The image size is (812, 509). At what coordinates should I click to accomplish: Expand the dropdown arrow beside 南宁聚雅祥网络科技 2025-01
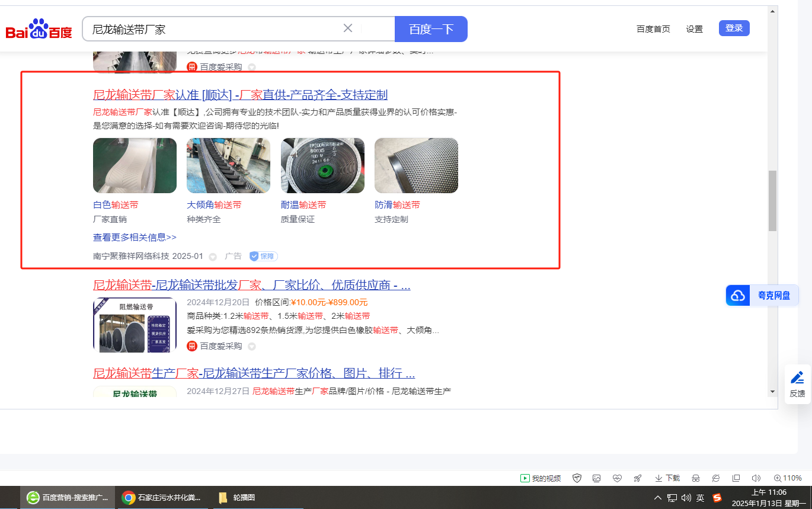(213, 257)
